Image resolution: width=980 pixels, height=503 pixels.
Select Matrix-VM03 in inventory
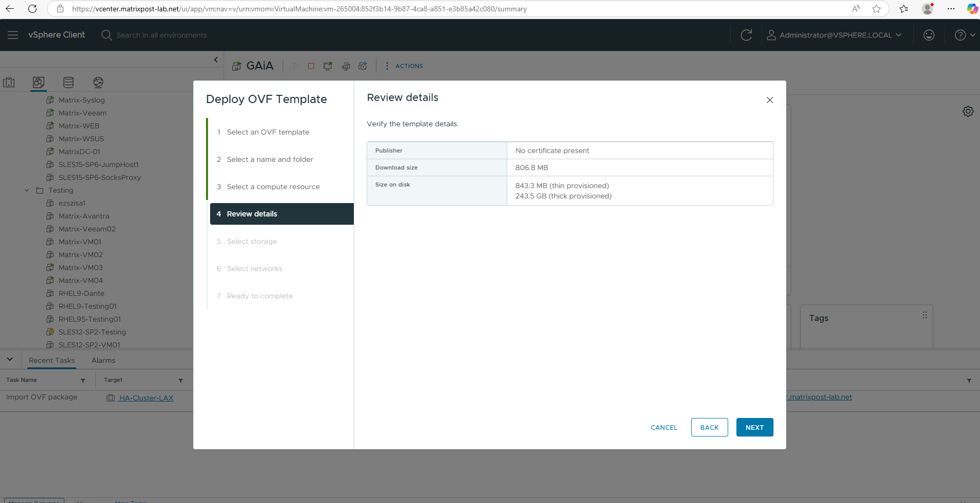[x=80, y=267]
